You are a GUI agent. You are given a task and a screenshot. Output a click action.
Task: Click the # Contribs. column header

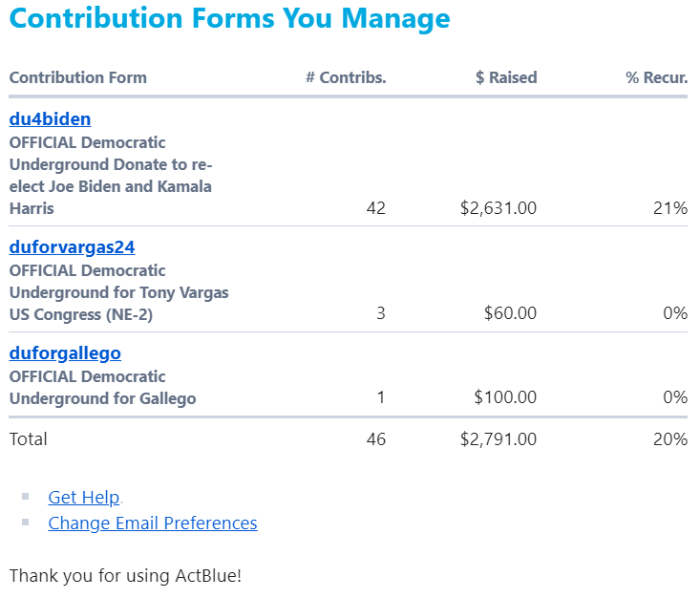(346, 77)
